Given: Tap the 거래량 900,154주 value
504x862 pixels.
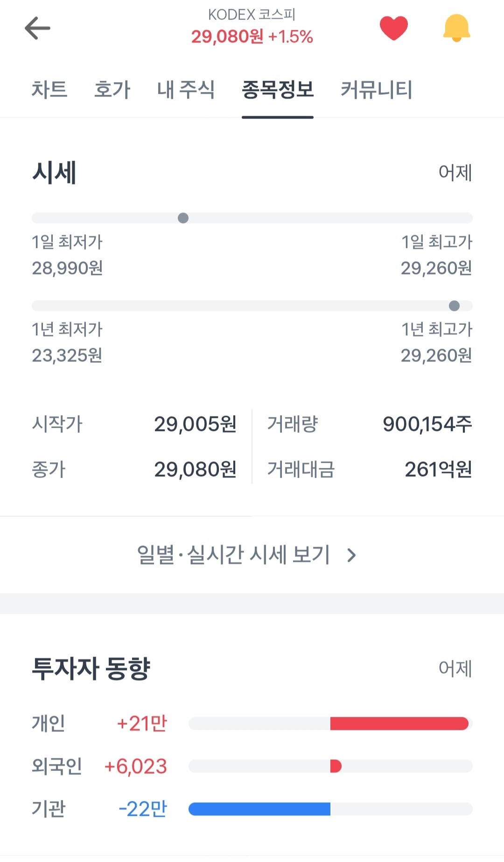Looking at the screenshot, I should [427, 424].
